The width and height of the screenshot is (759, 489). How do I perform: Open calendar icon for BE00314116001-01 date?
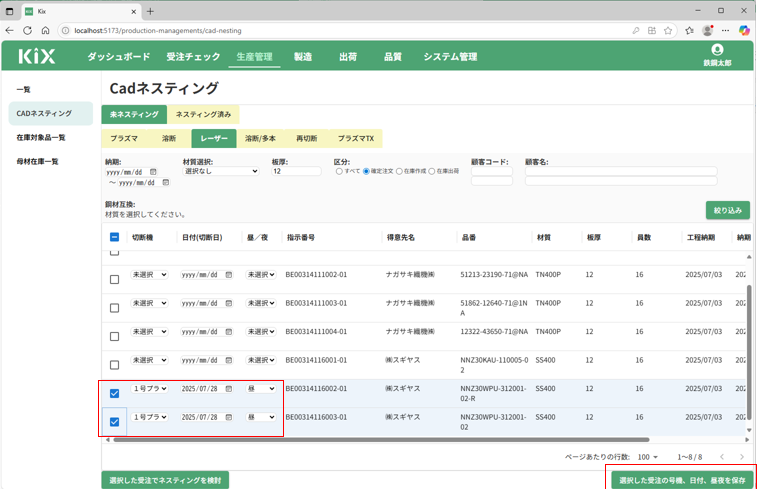(228, 360)
